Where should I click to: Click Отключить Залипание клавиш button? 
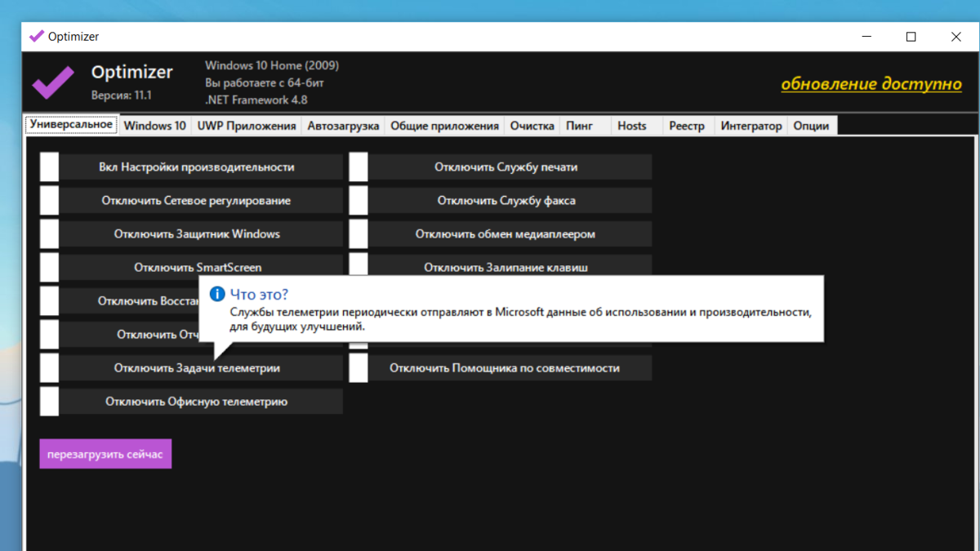pos(510,266)
